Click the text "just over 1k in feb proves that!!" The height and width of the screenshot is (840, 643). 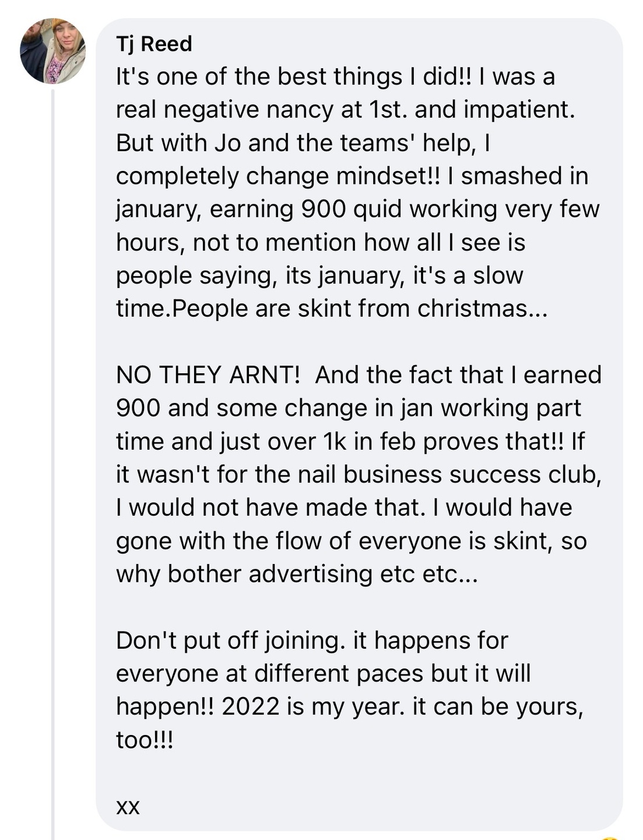coord(392,442)
